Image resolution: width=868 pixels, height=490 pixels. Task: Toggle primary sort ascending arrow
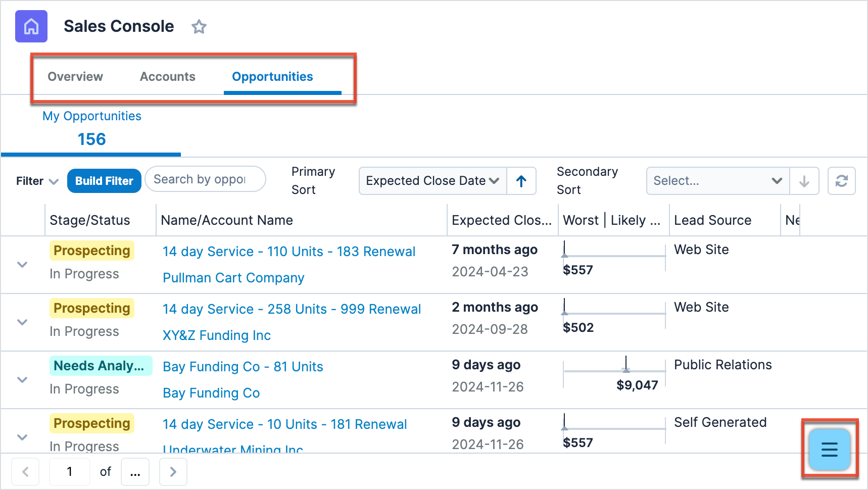coord(521,181)
